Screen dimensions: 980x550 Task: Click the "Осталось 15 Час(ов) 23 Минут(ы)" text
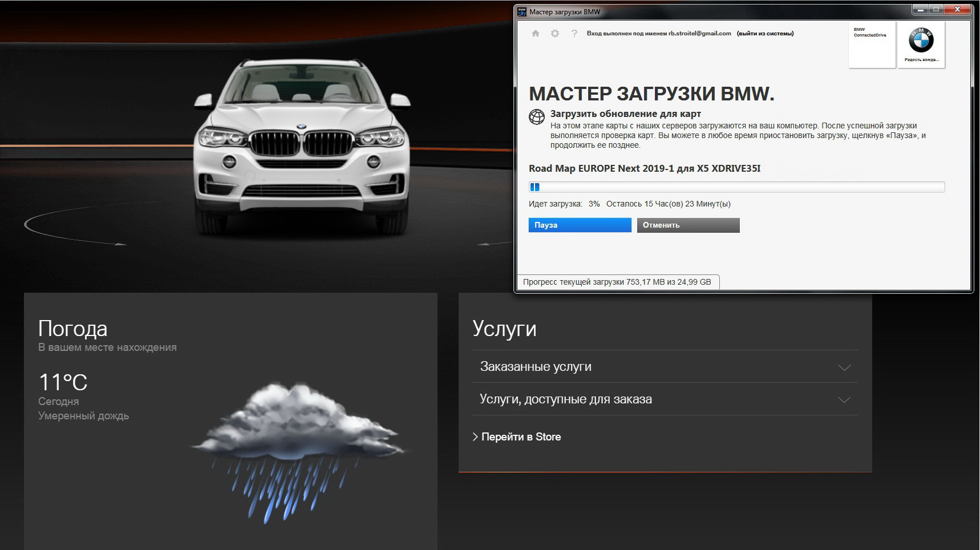(668, 204)
